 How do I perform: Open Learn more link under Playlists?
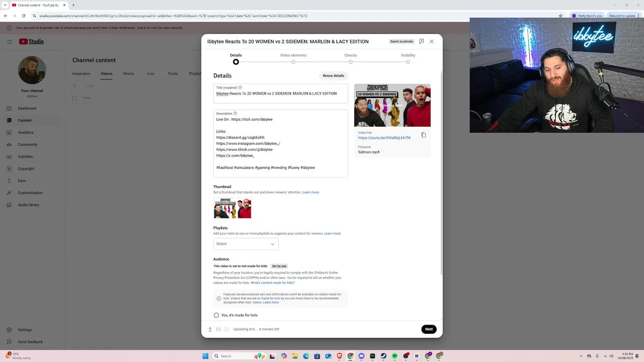[x=333, y=233]
